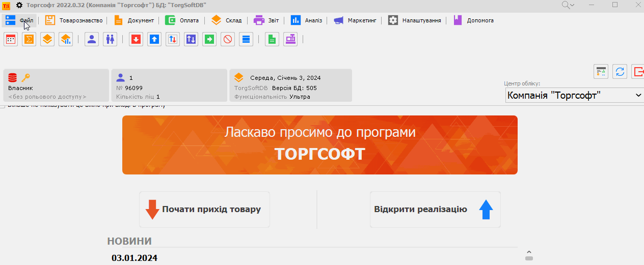Click the orange key icon above Власник
This screenshot has width=644, height=265.
[x=25, y=78]
